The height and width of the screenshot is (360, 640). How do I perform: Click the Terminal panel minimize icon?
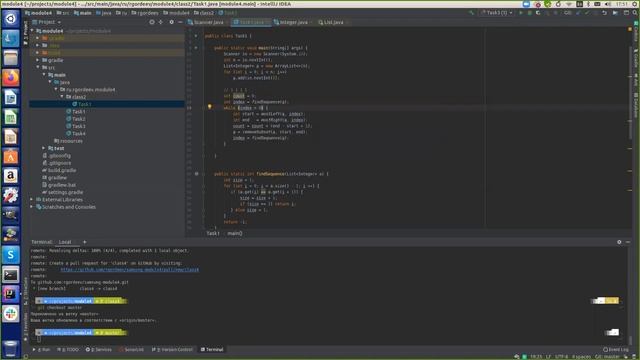pyautogui.click(x=628, y=242)
